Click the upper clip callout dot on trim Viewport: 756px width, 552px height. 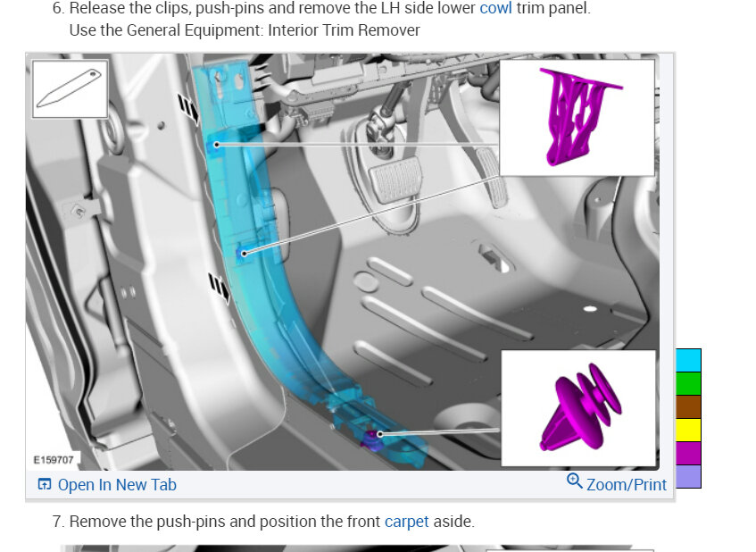coord(217,145)
